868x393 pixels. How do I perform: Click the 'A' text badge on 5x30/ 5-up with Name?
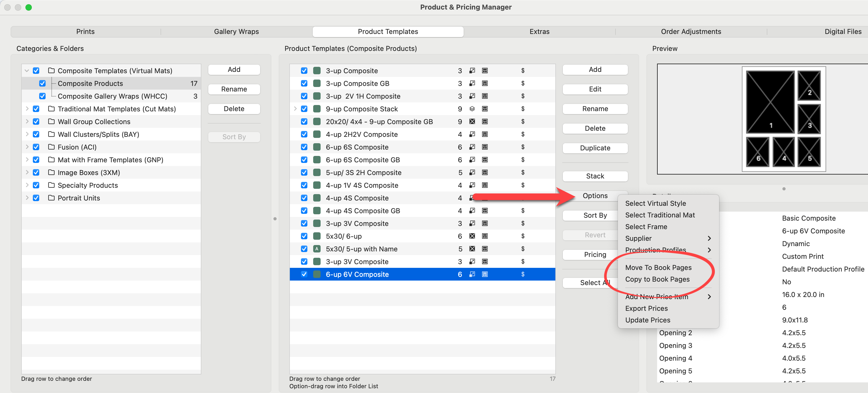[317, 249]
